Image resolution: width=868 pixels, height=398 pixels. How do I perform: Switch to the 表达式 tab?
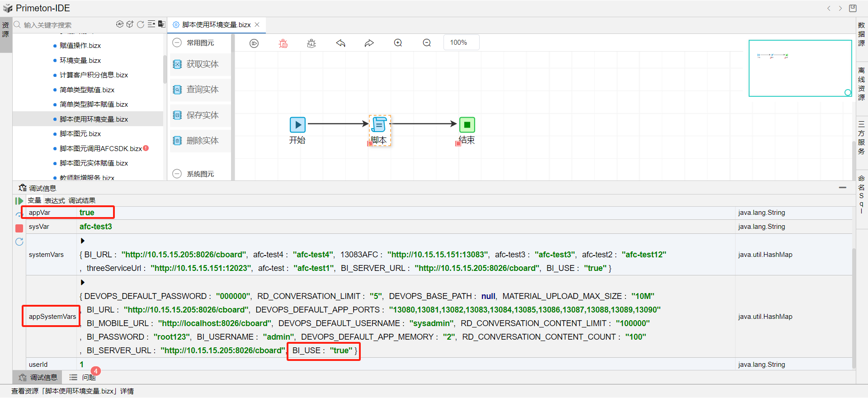pyautogui.click(x=55, y=201)
